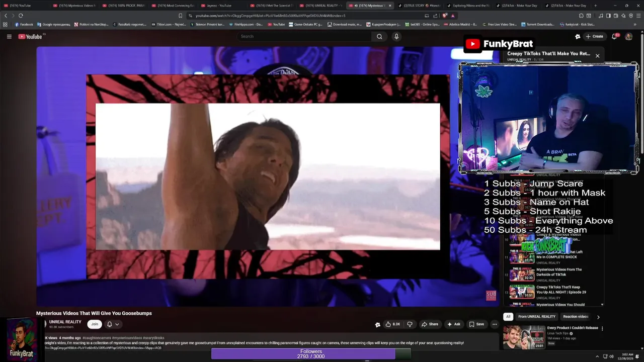Show more filter chips with arrow
The height and width of the screenshot is (362, 644).
598,317
